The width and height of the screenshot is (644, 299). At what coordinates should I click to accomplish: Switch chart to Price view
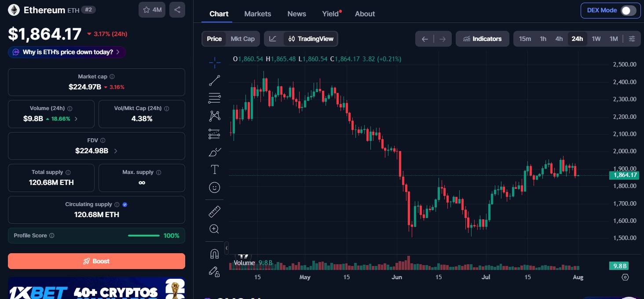[x=214, y=39]
